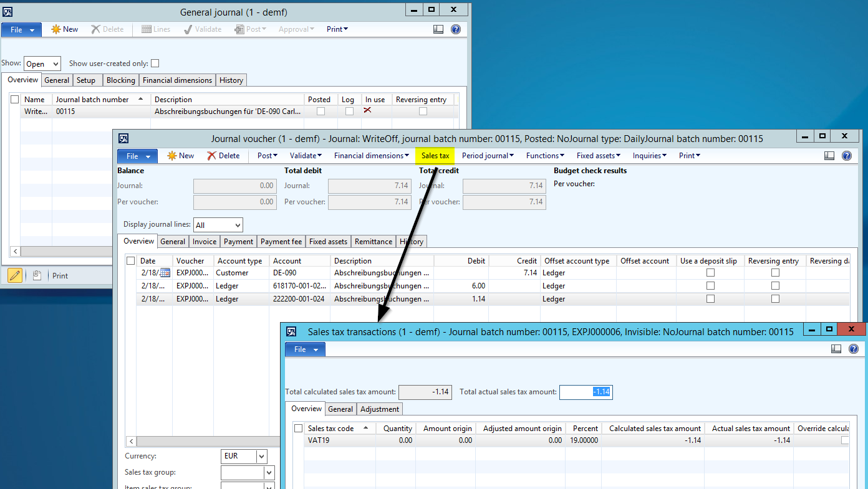Click the Total actual sales tax amount field

(586, 392)
